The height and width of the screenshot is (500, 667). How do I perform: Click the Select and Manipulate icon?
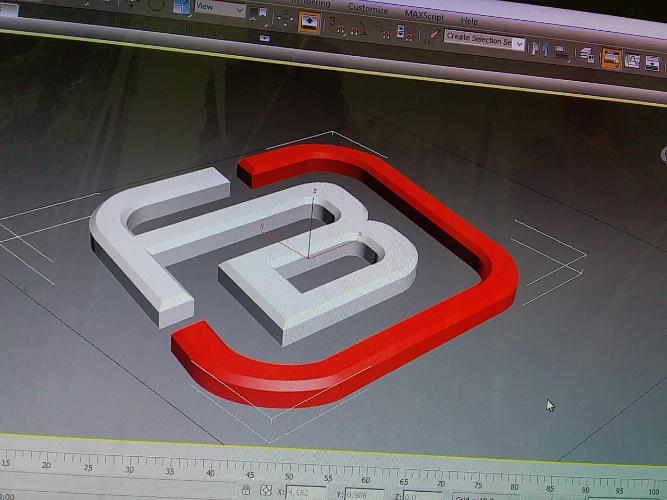[x=285, y=20]
